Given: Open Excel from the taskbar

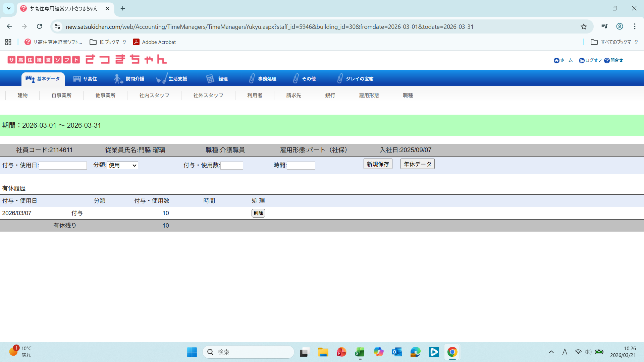Looking at the screenshot, I should pyautogui.click(x=360, y=352).
